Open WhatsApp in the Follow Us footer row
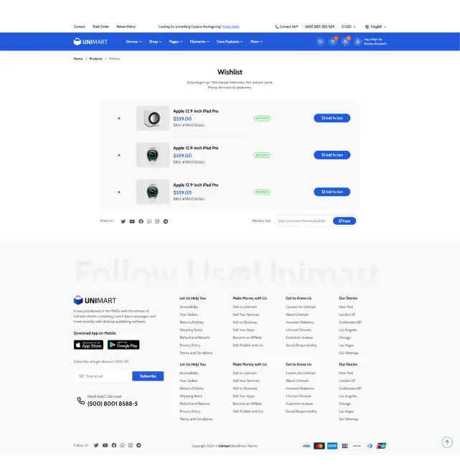The image size is (460, 476). coord(122,445)
